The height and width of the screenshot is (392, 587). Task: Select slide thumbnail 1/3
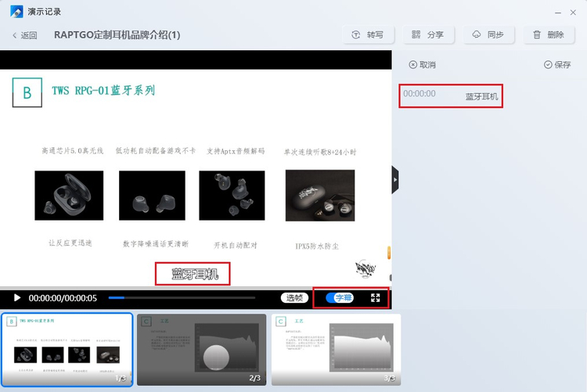click(x=67, y=349)
